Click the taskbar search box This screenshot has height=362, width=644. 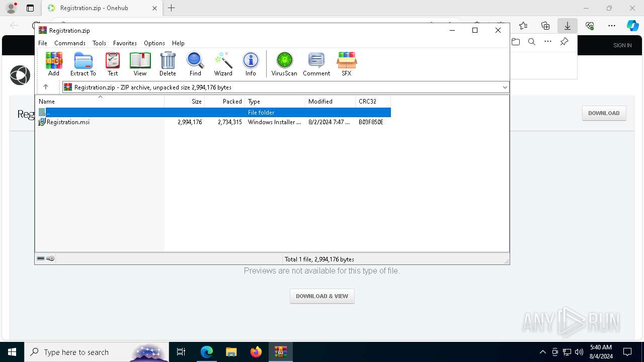(x=97, y=352)
